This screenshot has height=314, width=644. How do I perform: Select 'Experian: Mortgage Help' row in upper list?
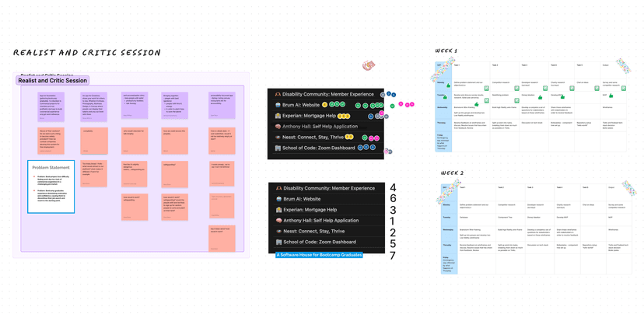(x=310, y=116)
